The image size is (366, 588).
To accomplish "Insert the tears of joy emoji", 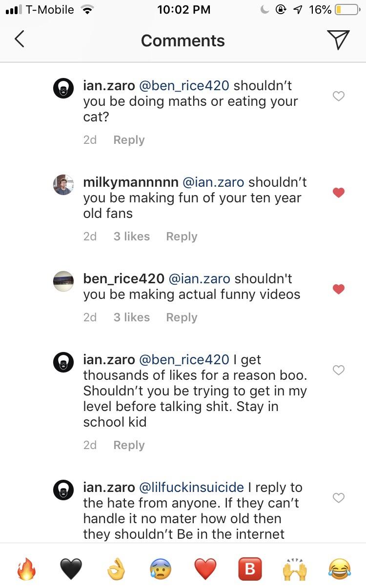I will coord(340,569).
